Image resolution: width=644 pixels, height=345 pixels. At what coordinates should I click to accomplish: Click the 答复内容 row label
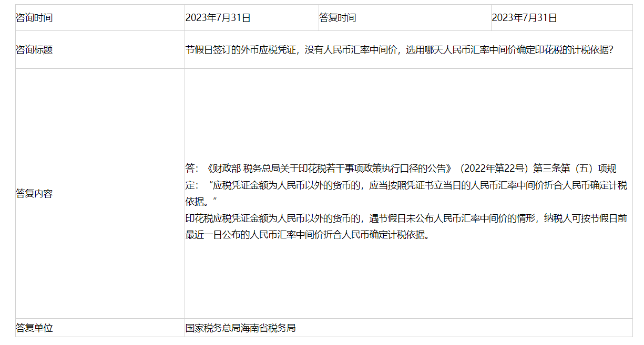(35, 193)
